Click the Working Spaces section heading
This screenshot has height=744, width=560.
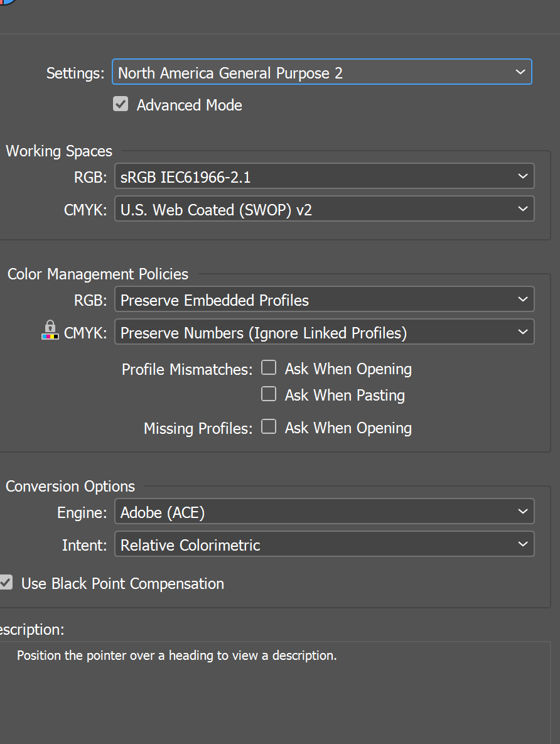(58, 151)
